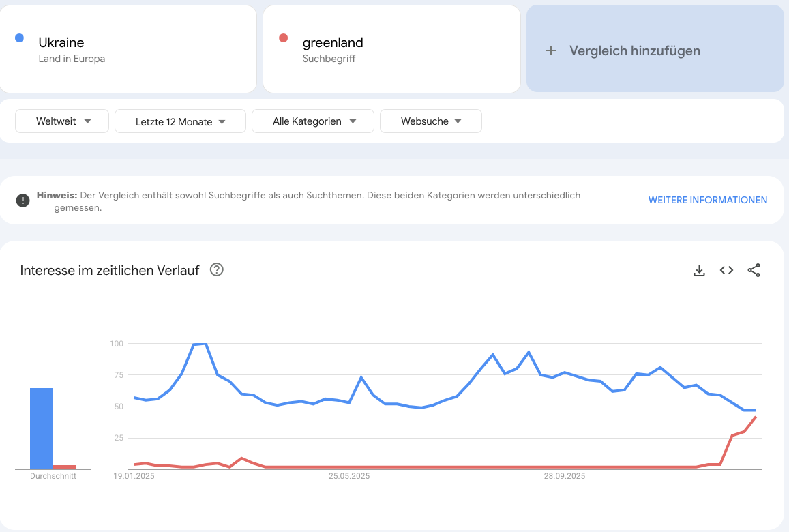Viewport: 789px width, 532px height.
Task: Click the 25.05.2025 date label on axis
Action: [349, 476]
